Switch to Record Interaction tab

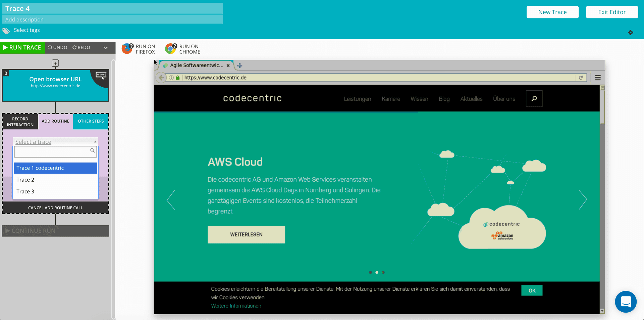click(x=20, y=122)
